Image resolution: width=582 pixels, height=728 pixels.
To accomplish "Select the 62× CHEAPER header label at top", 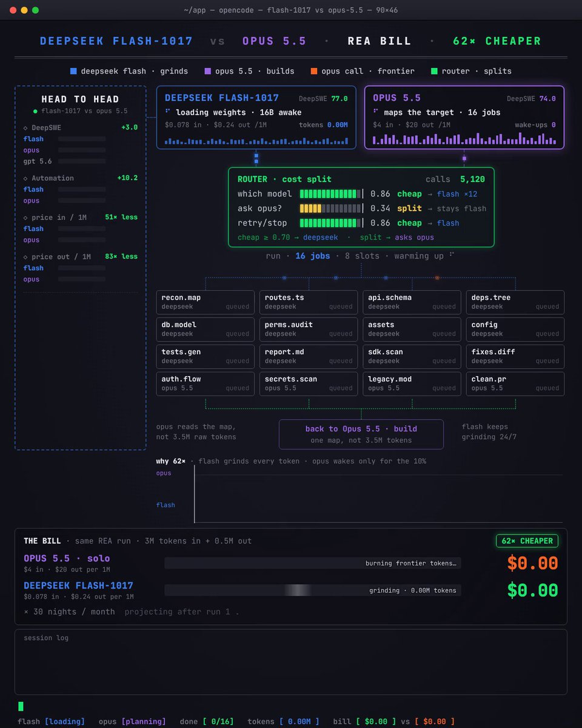I will click(x=497, y=41).
